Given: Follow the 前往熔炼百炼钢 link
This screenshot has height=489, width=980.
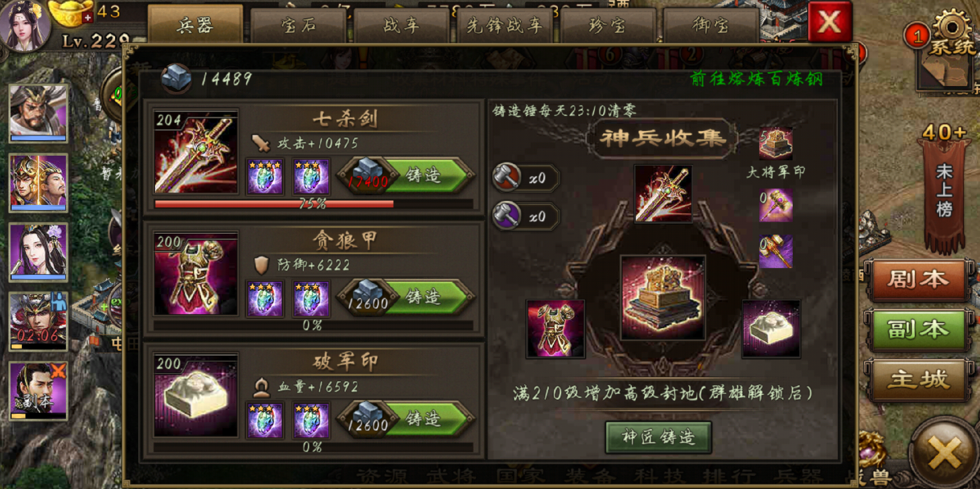Looking at the screenshot, I should [756, 79].
